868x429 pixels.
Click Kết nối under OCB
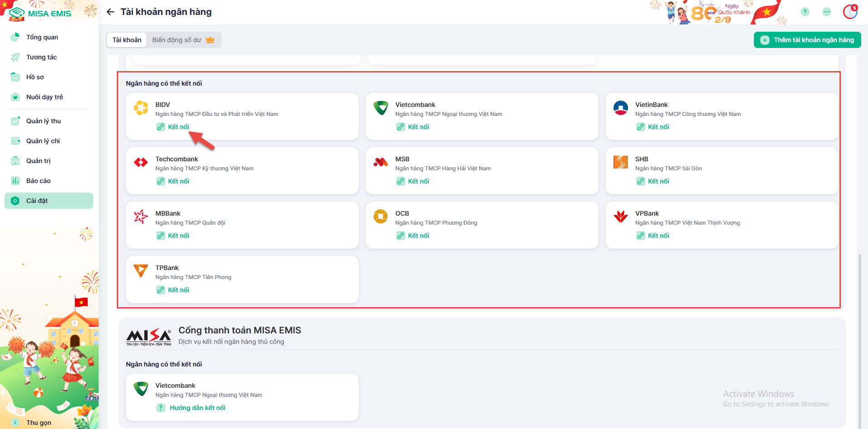pos(413,236)
